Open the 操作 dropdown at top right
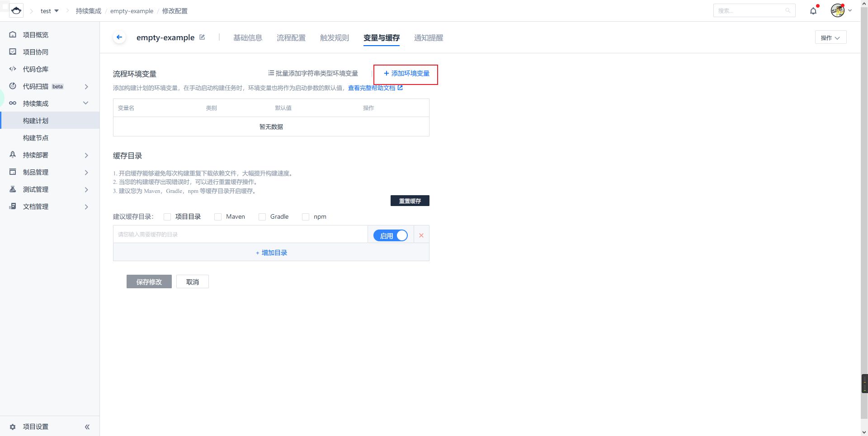 (830, 38)
